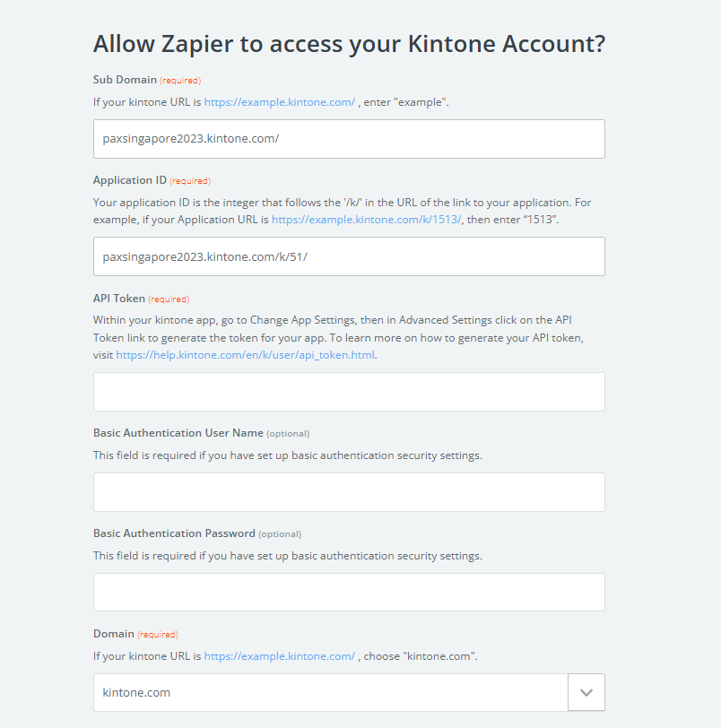Click the Basic Authentication Password input box
The width and height of the screenshot is (721, 728).
click(349, 592)
